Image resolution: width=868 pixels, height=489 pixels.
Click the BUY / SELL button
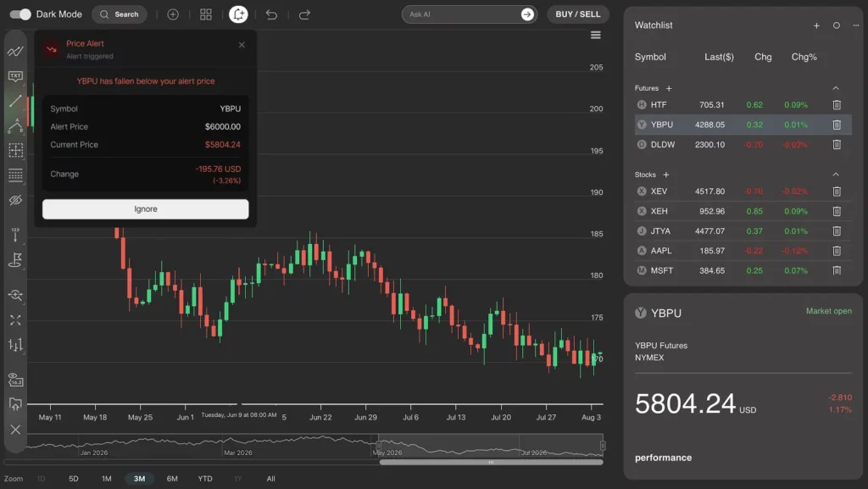click(578, 14)
